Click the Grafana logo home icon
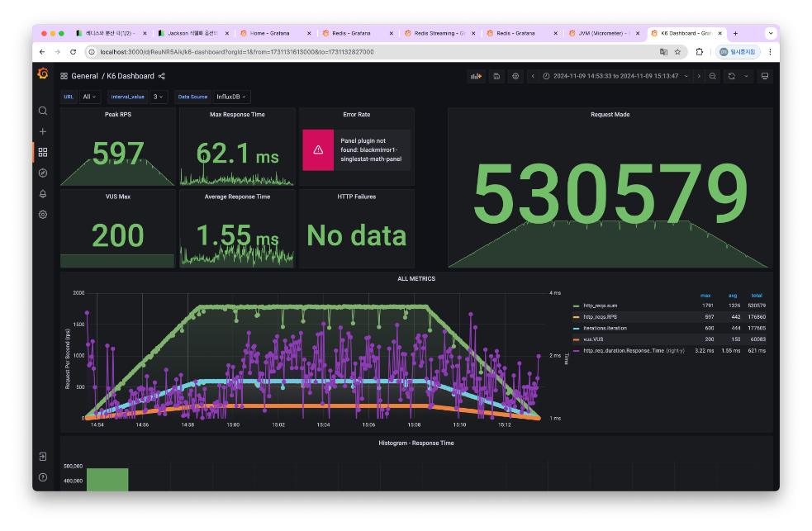This screenshot has height=531, width=812. click(43, 74)
